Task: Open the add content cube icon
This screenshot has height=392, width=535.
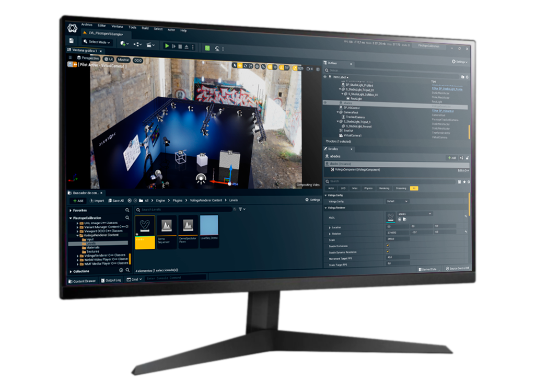Action: point(123,44)
